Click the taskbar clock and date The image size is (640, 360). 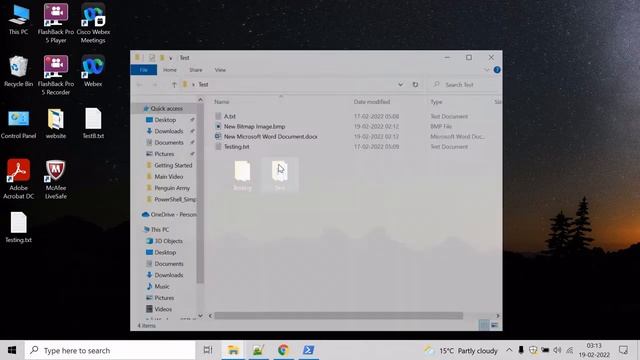[x=594, y=350]
